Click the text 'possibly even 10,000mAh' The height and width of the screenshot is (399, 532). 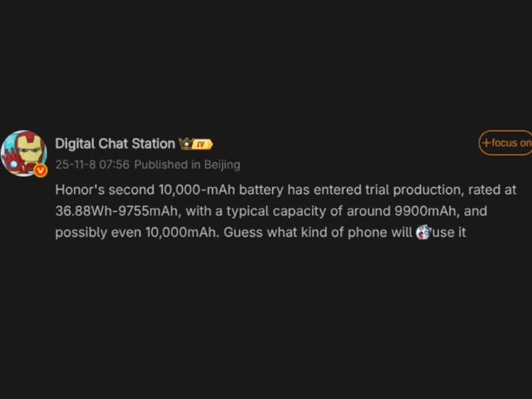(135, 233)
